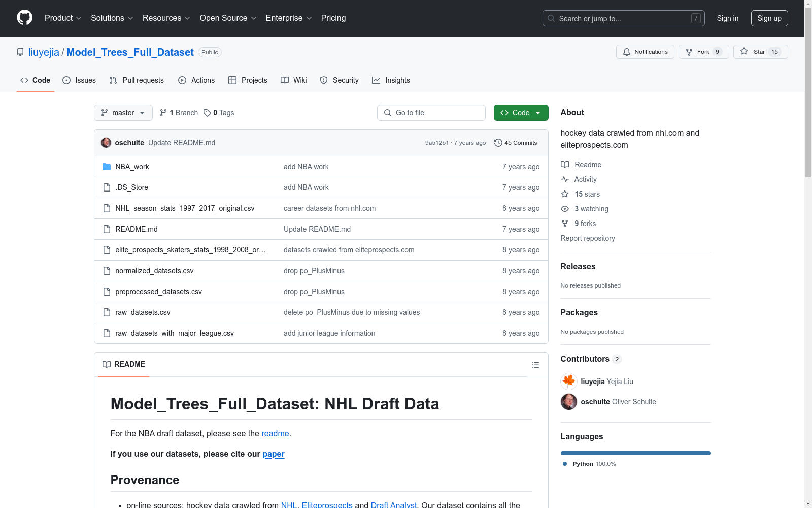Screen dimensions: 812x508
Task: Open the readme link in README text
Action: tap(275, 434)
